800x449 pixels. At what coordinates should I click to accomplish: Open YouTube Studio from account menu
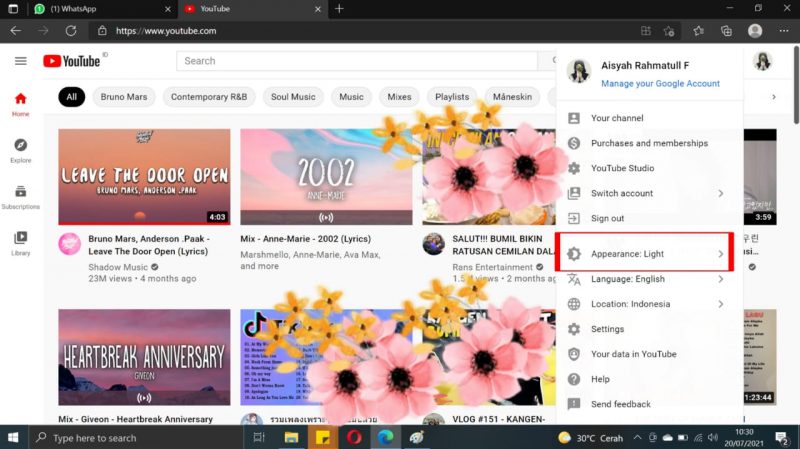649,168
